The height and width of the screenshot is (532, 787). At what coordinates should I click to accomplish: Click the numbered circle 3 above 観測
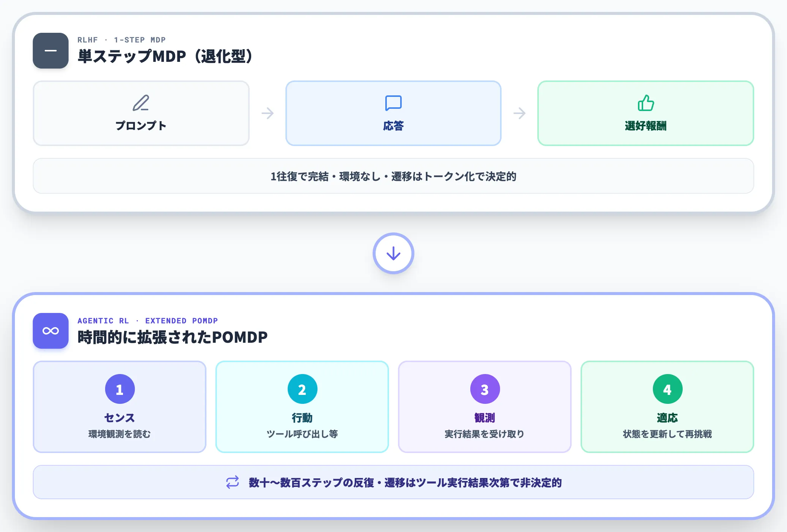coord(485,389)
